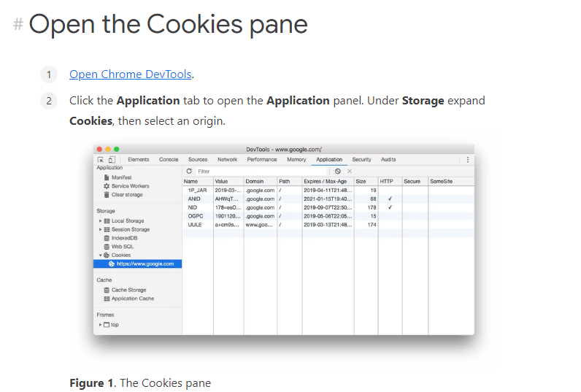Switch to the Network tab
The height and width of the screenshot is (392, 581).
point(227,159)
